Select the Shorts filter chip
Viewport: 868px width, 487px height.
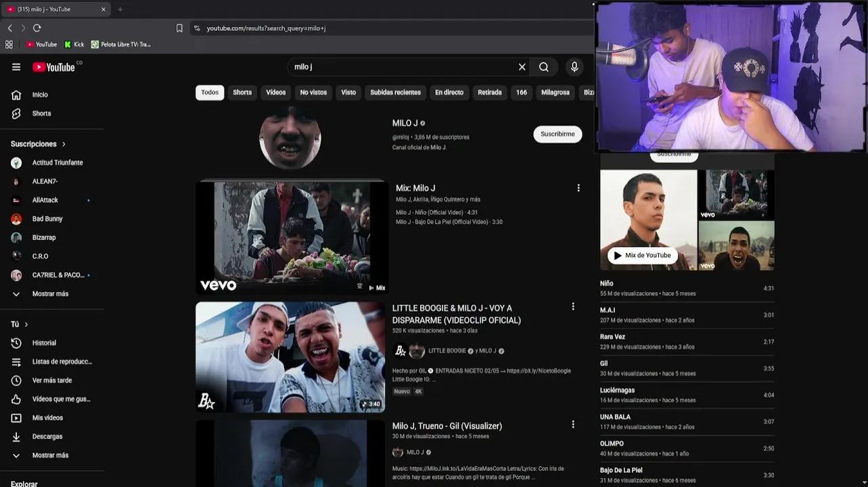coord(242,93)
